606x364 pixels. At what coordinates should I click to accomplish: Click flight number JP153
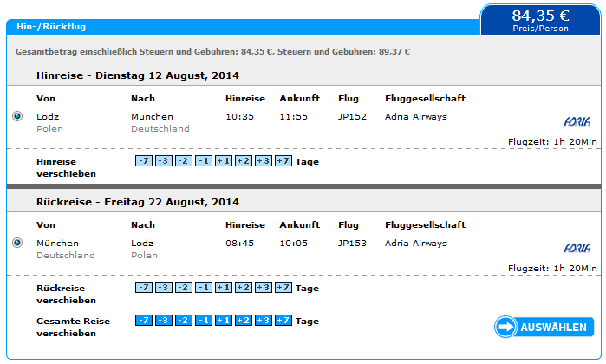click(352, 243)
